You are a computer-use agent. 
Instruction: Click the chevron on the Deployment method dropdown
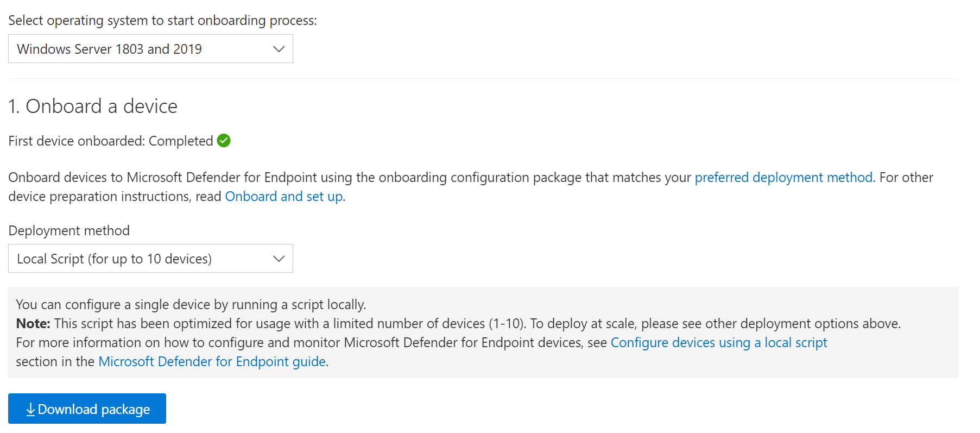279,258
